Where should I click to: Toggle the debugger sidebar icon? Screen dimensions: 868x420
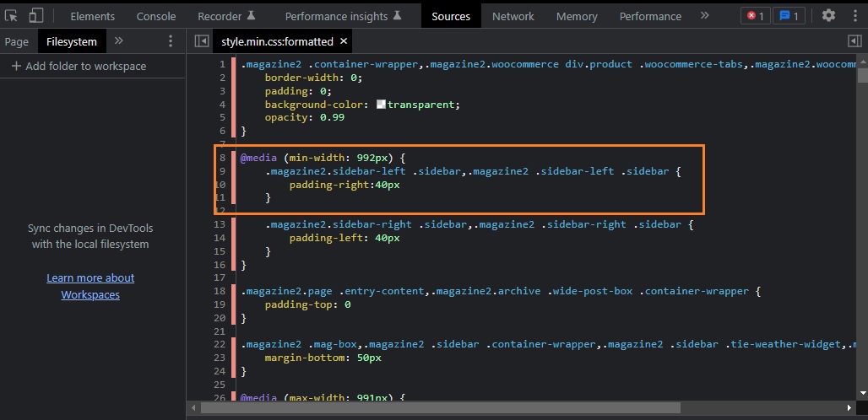854,41
